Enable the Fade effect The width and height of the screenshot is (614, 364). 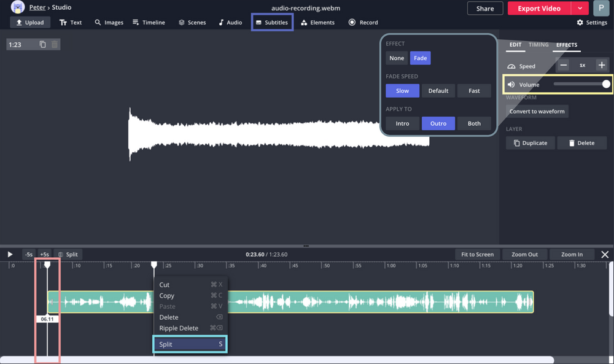click(420, 58)
